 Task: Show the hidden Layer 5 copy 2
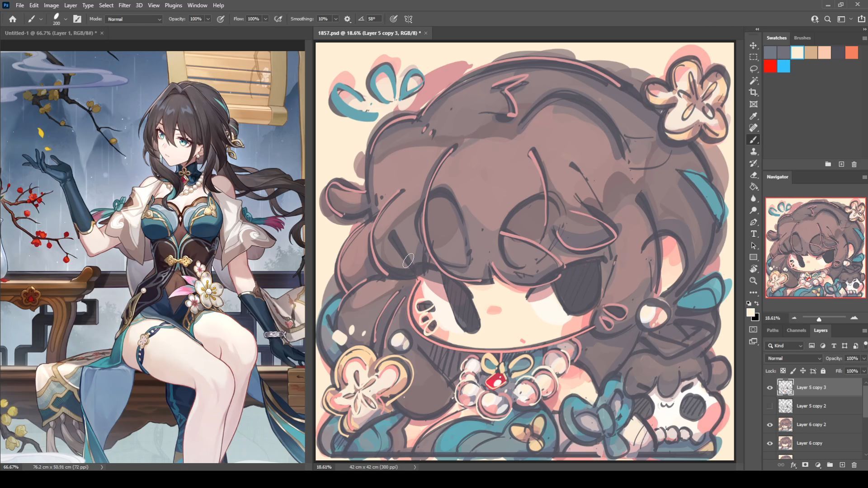pyautogui.click(x=770, y=406)
